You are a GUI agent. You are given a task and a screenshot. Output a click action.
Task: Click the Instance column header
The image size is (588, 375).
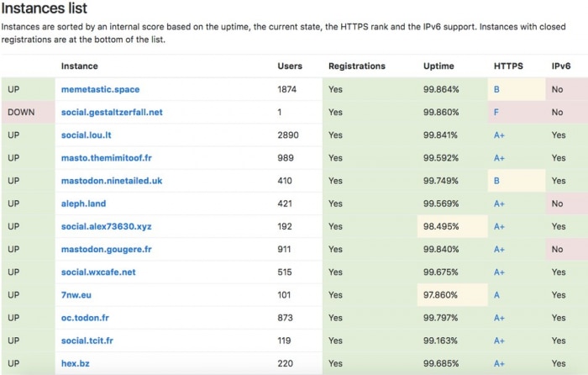(80, 66)
